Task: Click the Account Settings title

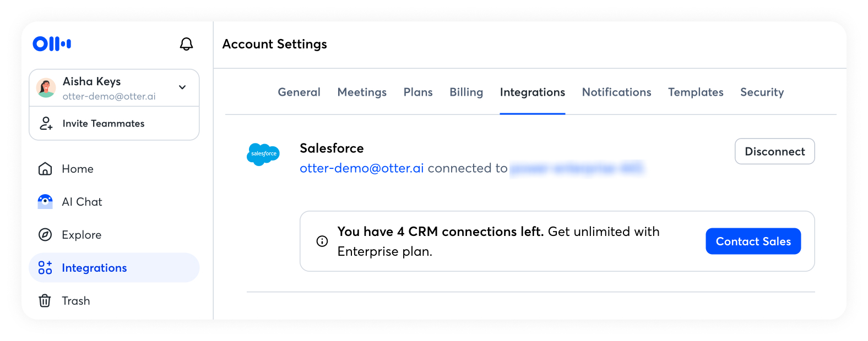Action: (275, 44)
